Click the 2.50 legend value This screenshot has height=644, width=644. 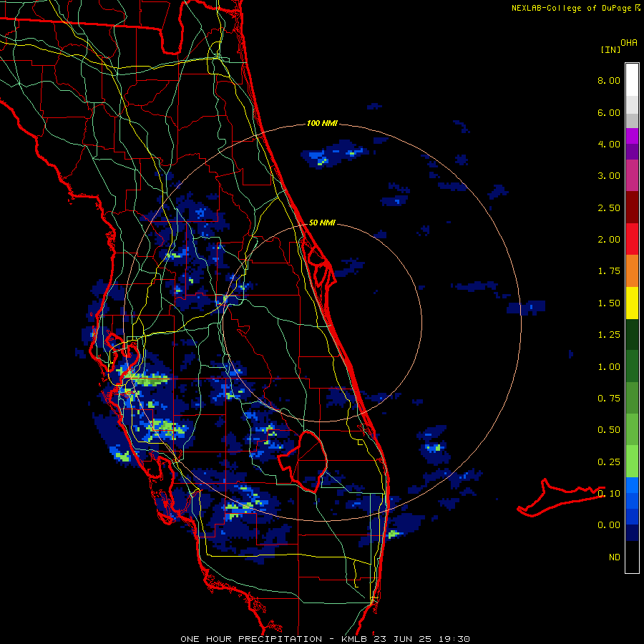(x=609, y=208)
